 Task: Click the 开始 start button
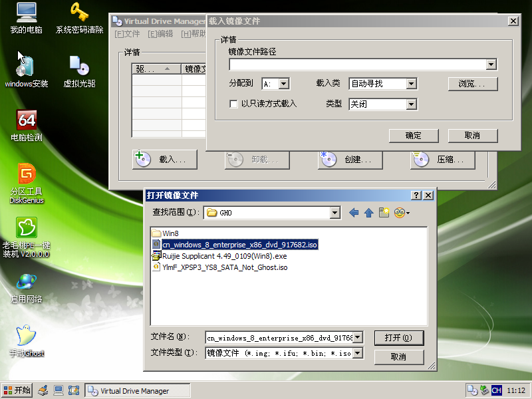click(17, 390)
